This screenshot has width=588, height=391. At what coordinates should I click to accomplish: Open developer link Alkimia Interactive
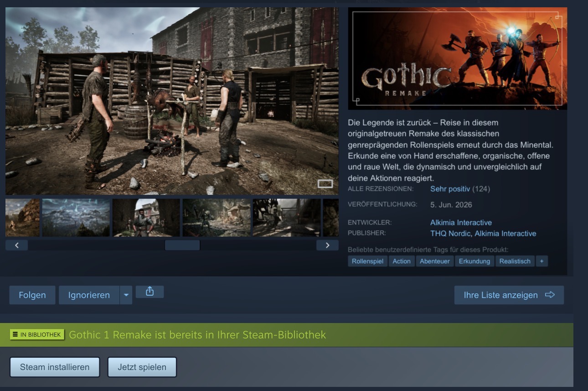pos(461,223)
